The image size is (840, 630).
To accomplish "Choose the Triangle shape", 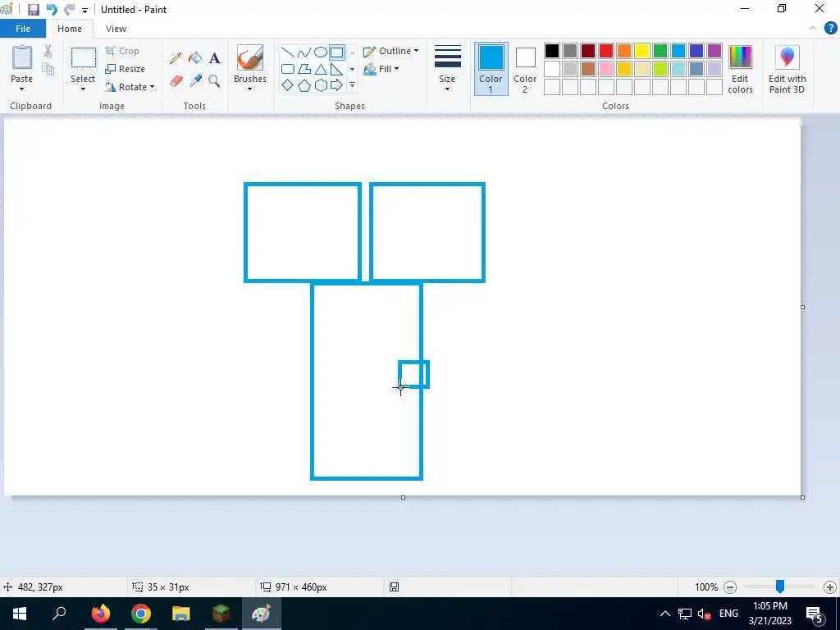I will pyautogui.click(x=321, y=69).
